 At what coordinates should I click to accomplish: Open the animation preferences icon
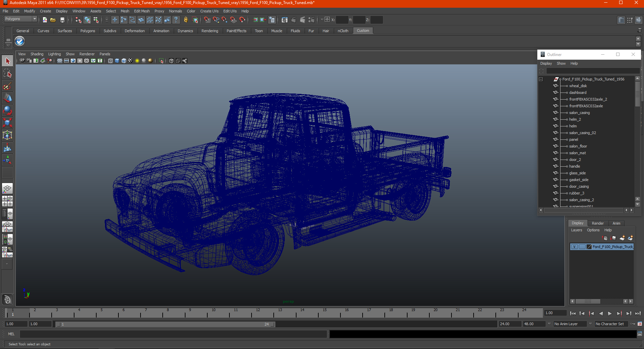click(x=640, y=324)
